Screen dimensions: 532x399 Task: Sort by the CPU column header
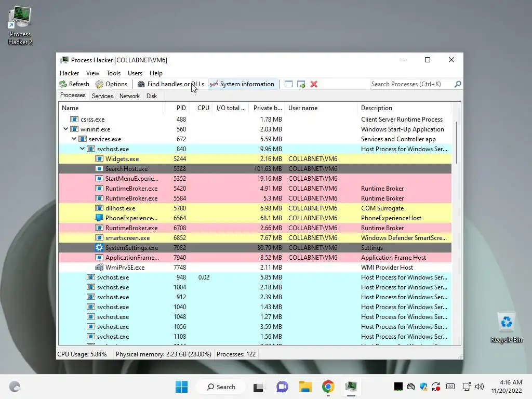[201, 108]
